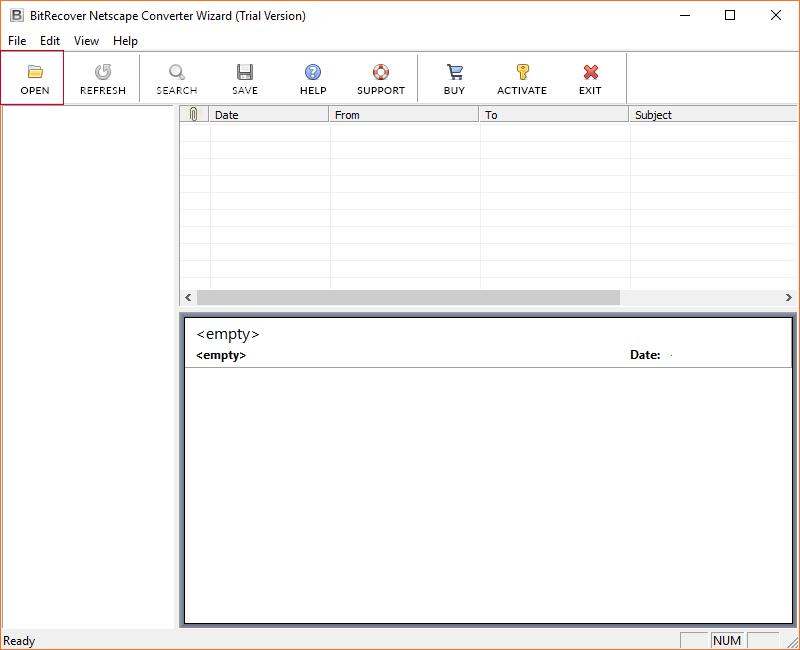This screenshot has height=650, width=800.
Task: Click the bold <empty> sender line in preview
Action: click(221, 355)
